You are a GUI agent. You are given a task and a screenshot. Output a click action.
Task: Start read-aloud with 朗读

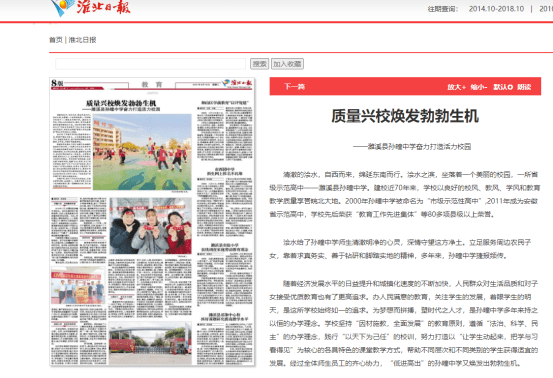[524, 87]
